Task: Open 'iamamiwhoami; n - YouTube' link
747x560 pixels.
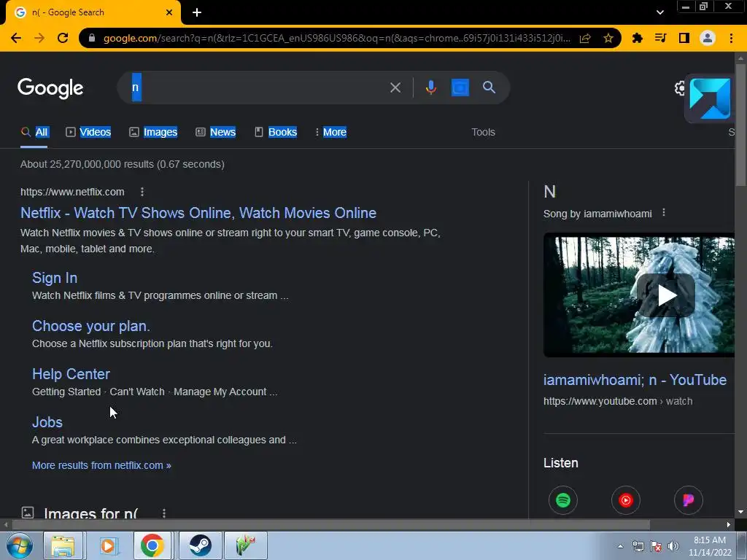Action: (x=635, y=379)
